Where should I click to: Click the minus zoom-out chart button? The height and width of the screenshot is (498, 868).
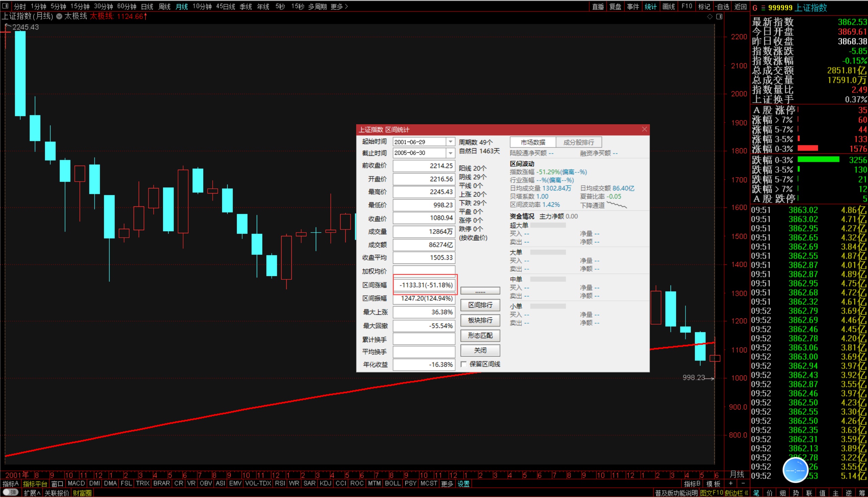pyautogui.click(x=743, y=483)
